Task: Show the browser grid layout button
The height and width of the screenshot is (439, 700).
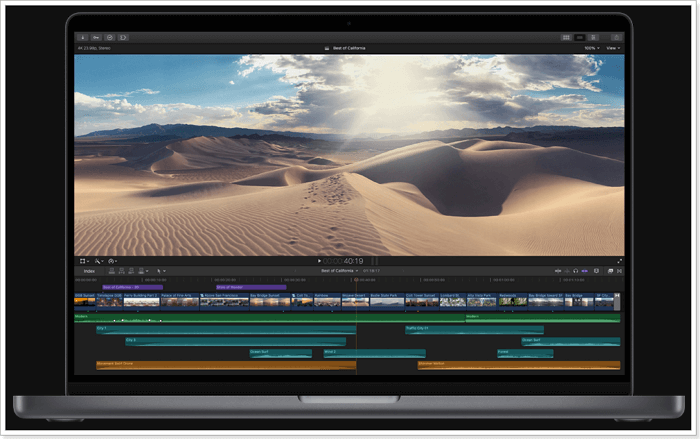Action: [566, 37]
